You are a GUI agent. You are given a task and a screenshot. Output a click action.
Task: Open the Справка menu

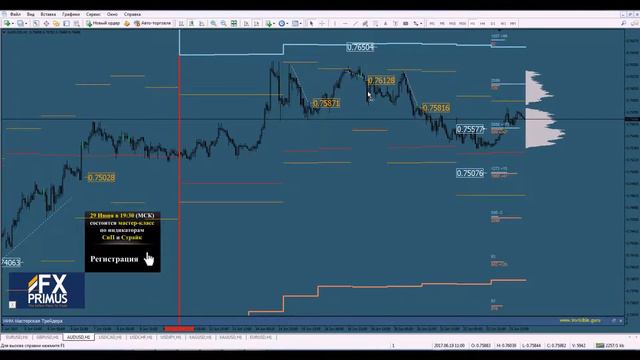point(132,14)
